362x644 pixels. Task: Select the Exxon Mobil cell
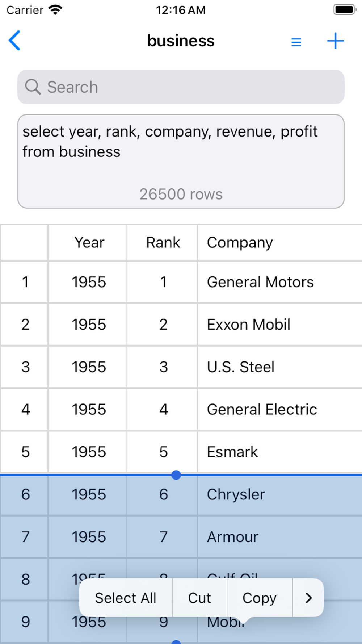[248, 325]
